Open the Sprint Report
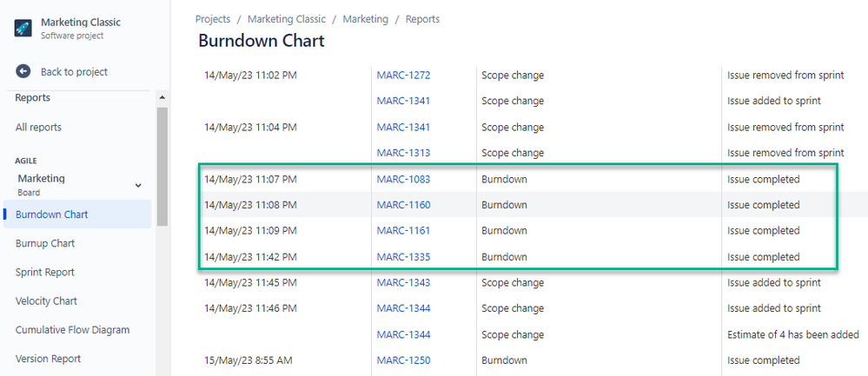Image resolution: width=868 pixels, height=376 pixels. [45, 272]
